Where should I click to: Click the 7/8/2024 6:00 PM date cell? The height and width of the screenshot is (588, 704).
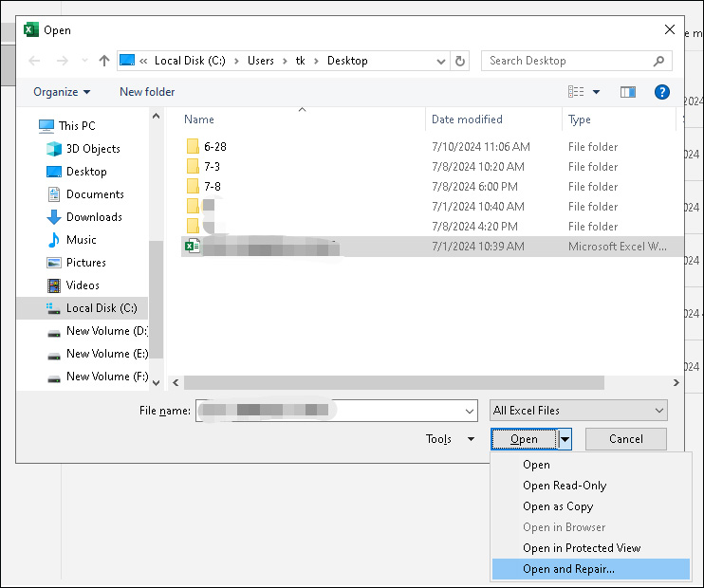coord(474,187)
